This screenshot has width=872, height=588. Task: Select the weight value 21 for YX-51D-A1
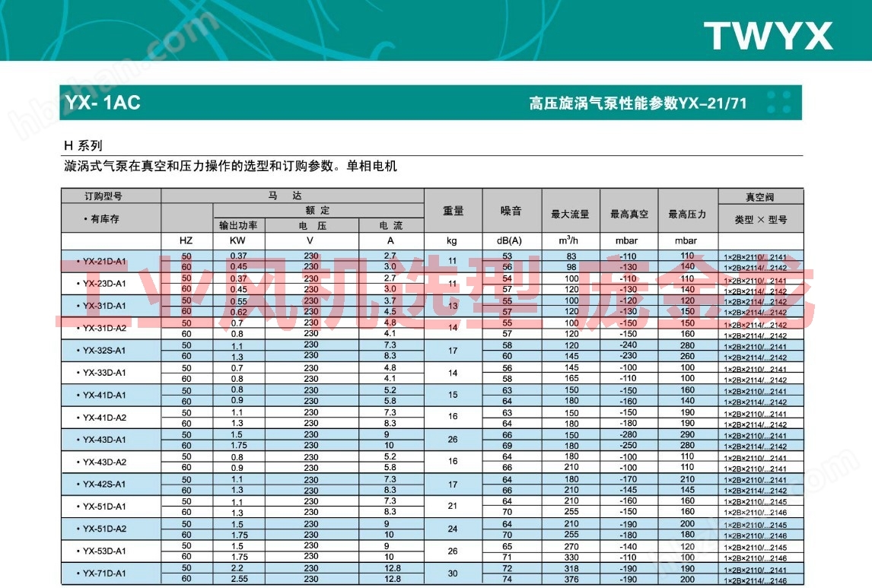(x=453, y=506)
